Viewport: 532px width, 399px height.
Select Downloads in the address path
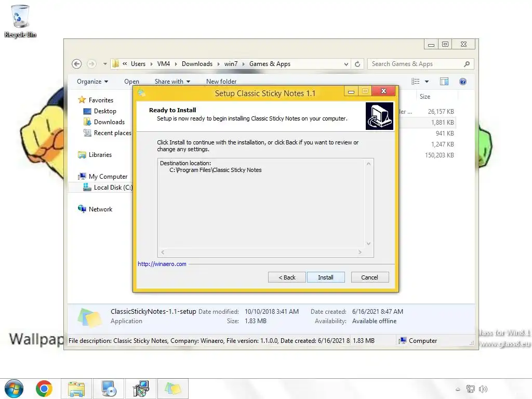pos(197,64)
